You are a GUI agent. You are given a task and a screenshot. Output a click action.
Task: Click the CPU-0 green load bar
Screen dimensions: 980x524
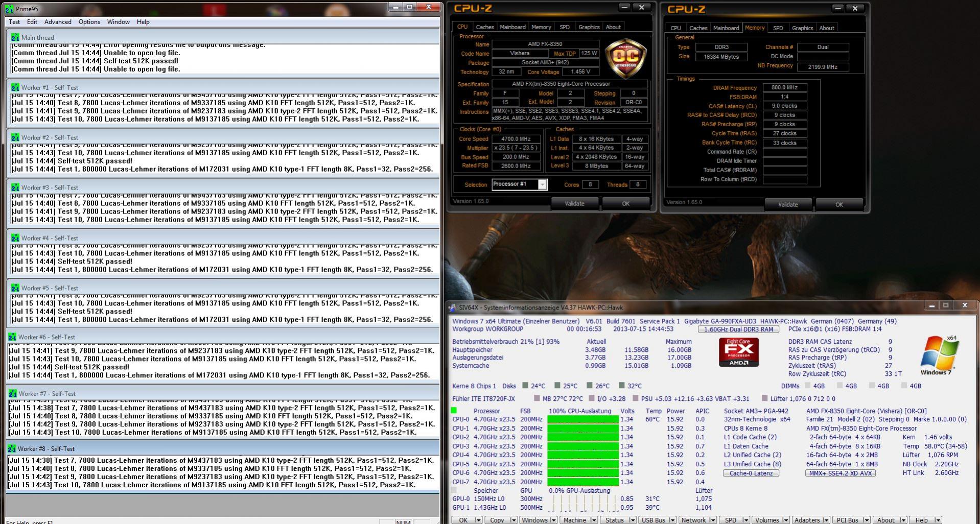[x=582, y=419]
